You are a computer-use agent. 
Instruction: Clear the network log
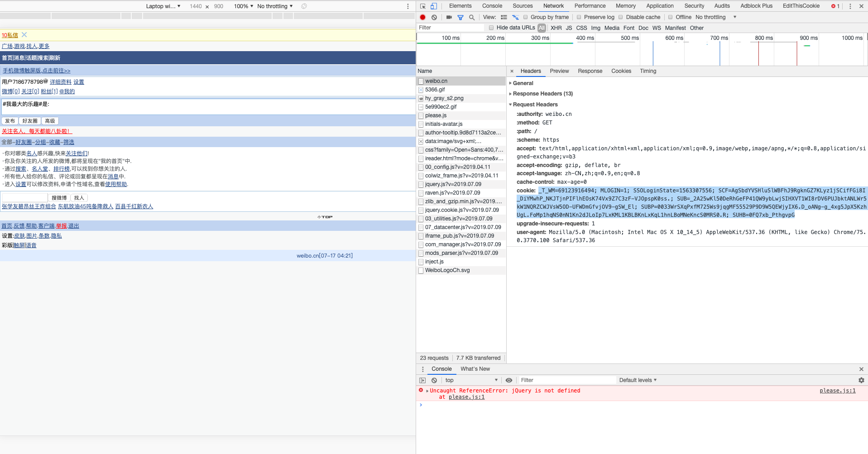click(x=434, y=17)
